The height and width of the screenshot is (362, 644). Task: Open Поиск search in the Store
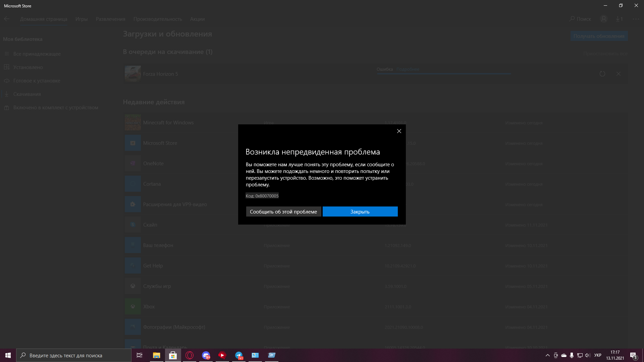coord(580,19)
